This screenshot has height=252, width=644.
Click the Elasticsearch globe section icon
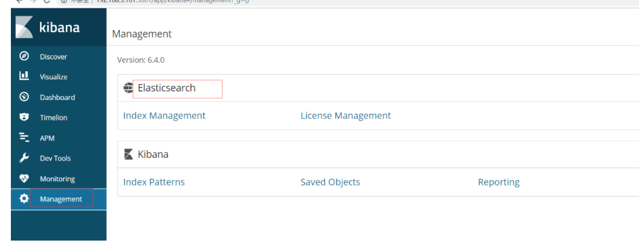[128, 88]
